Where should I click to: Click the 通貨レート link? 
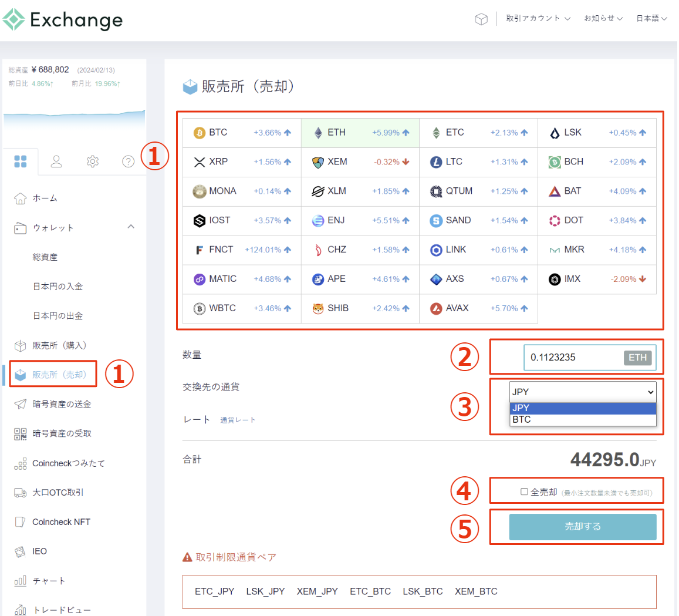pos(238,420)
